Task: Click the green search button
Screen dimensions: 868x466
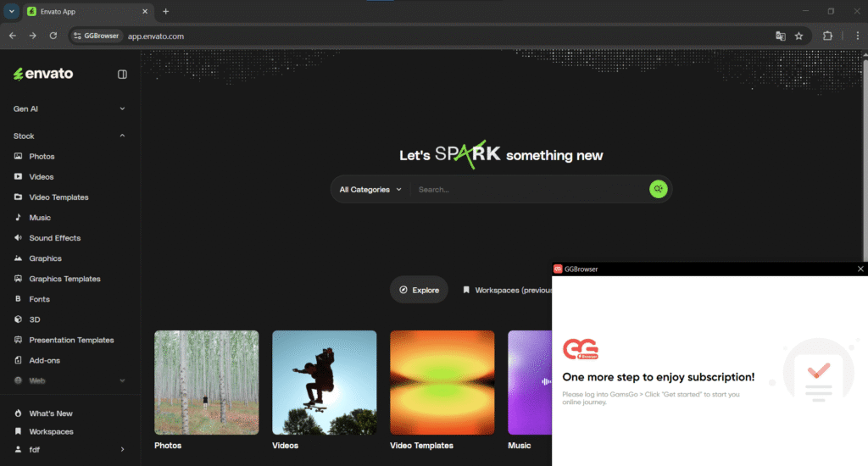Action: pyautogui.click(x=658, y=189)
